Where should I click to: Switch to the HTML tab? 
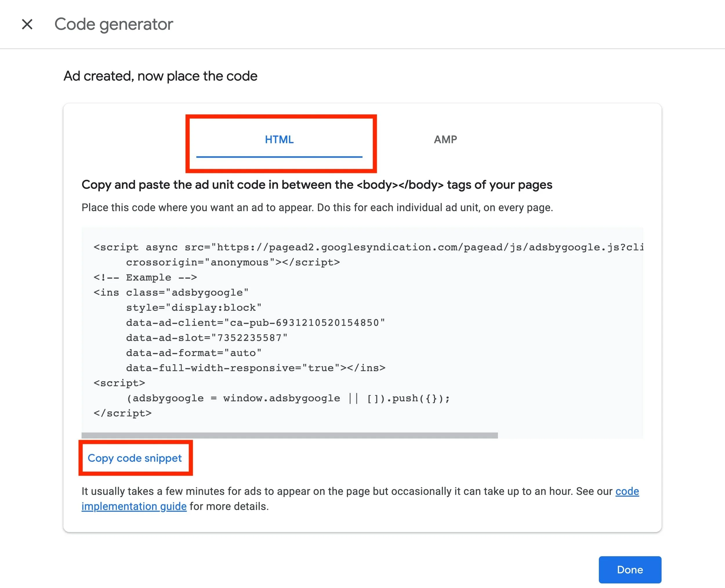click(x=279, y=140)
